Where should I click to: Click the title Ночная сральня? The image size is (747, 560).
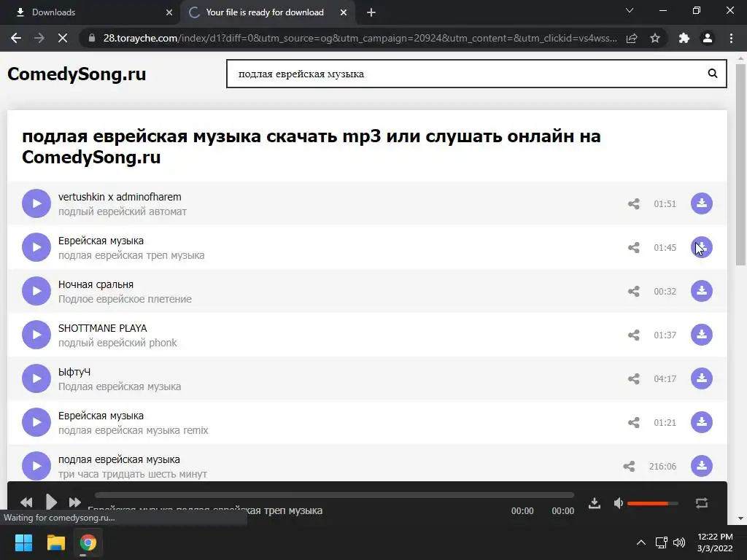pyautogui.click(x=96, y=284)
